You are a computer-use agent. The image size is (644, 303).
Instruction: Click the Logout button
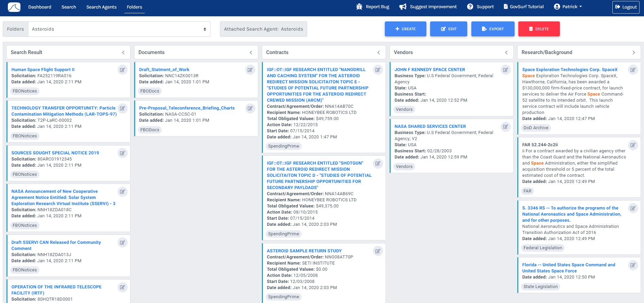coord(626,7)
